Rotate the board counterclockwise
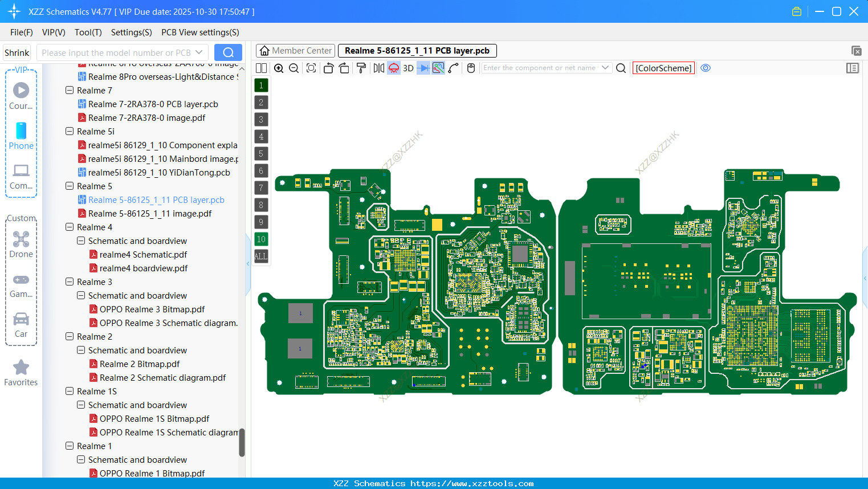Image resolution: width=868 pixels, height=489 pixels. point(328,68)
